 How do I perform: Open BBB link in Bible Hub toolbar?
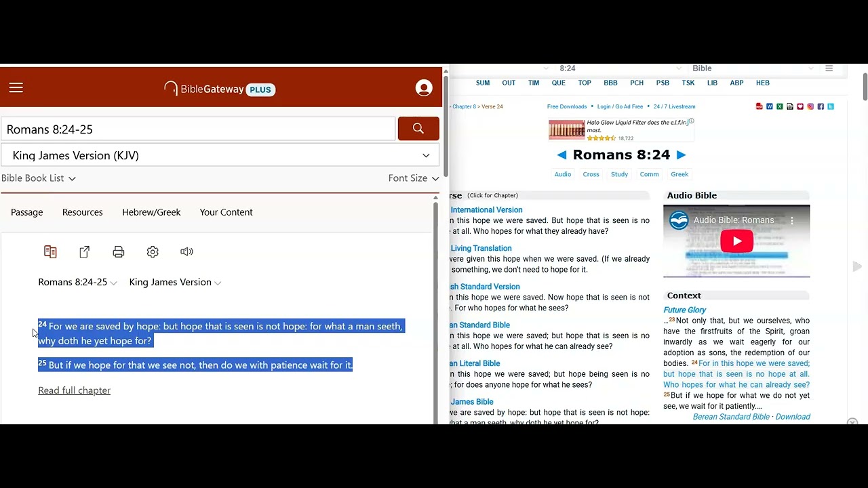coord(610,83)
